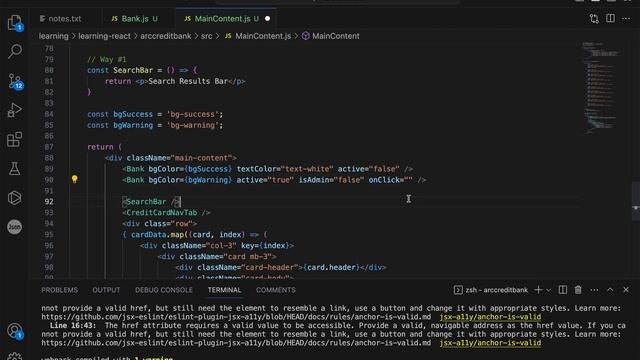
Task: Click the editor minimap code overview
Action: point(600,87)
